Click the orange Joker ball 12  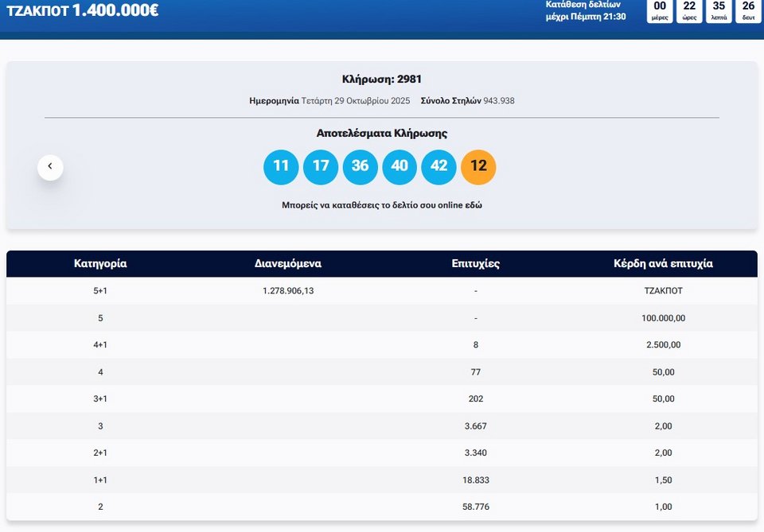(478, 166)
